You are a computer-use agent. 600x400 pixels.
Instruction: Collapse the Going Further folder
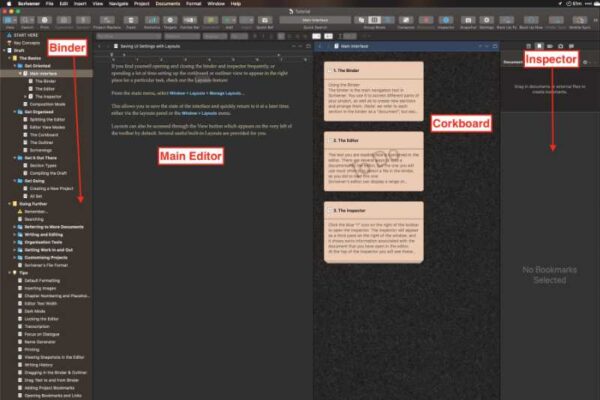pos(10,204)
